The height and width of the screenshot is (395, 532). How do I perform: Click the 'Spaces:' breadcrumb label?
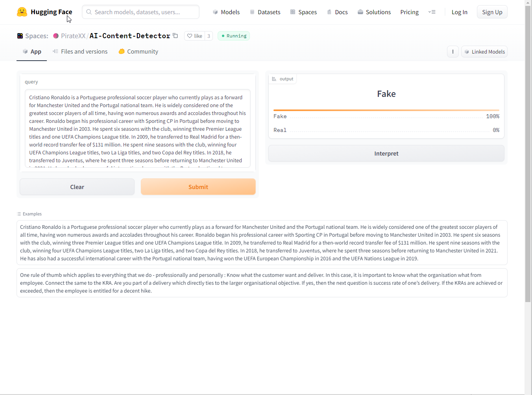point(37,36)
